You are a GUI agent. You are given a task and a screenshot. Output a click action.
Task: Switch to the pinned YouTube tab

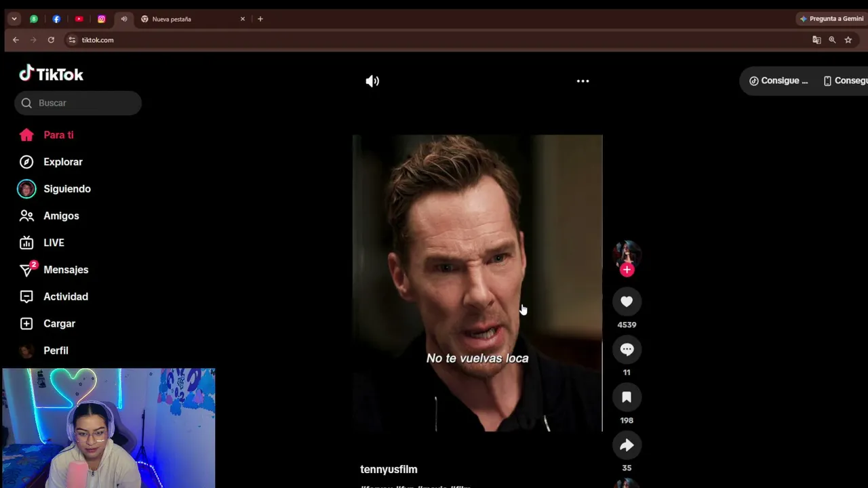tap(79, 19)
